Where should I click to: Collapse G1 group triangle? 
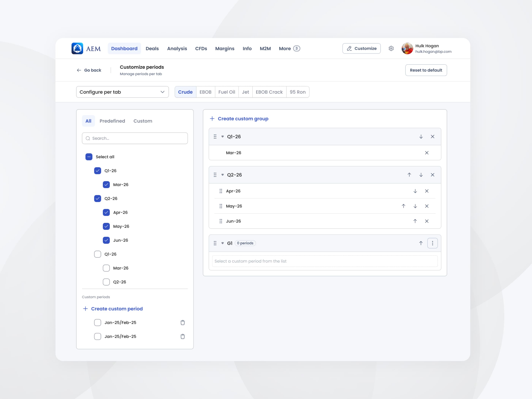(x=222, y=243)
